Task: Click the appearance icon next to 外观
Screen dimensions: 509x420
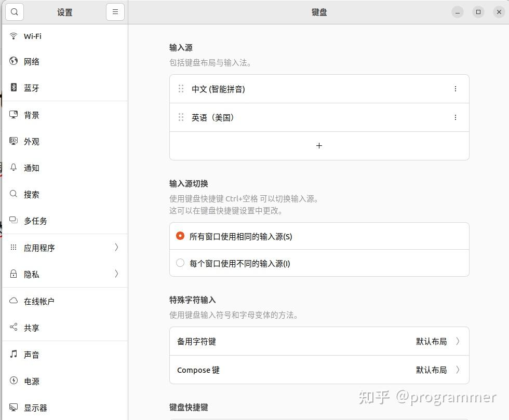Action: 14,141
